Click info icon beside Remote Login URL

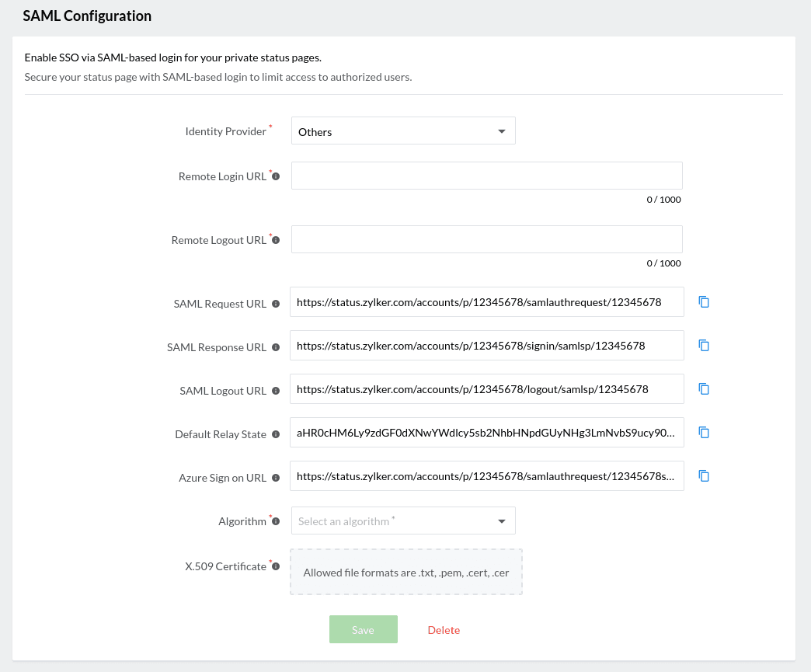coord(276,176)
